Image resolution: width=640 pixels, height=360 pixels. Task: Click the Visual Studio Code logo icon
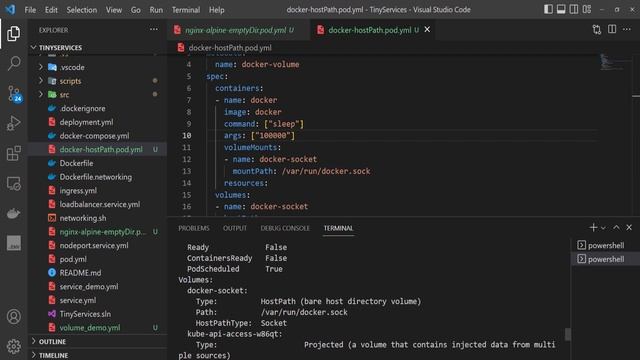[x=10, y=9]
